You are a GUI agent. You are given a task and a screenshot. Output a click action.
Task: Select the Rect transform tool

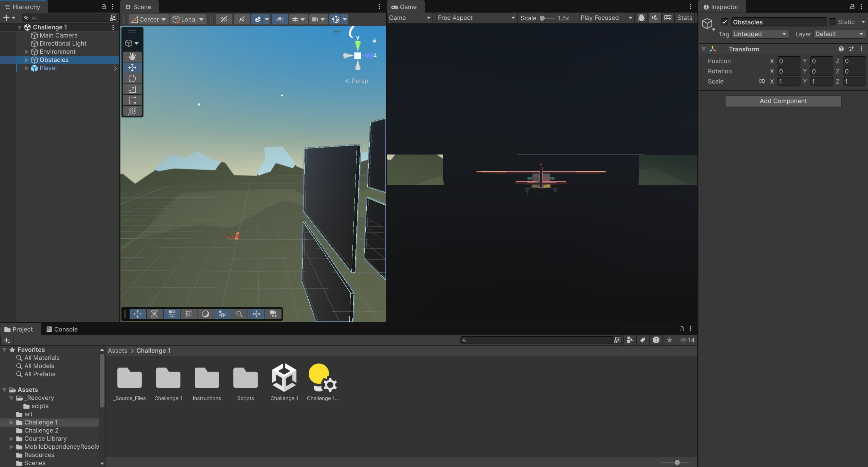[132, 100]
